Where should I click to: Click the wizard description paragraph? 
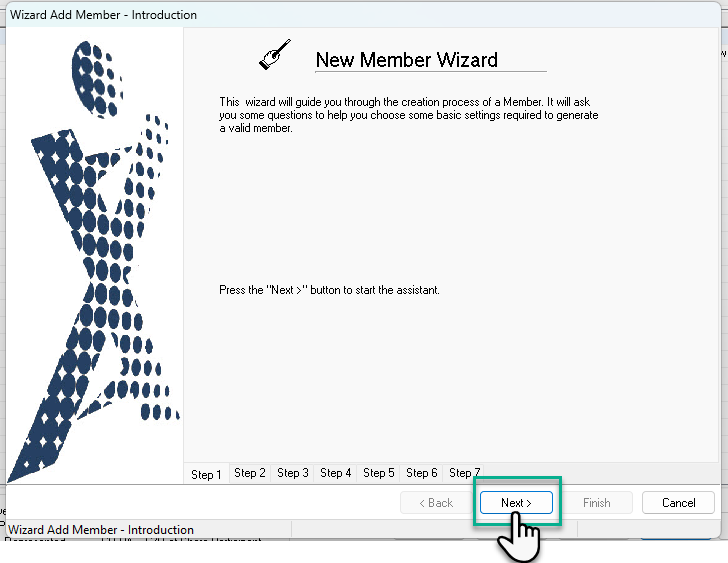pos(409,115)
